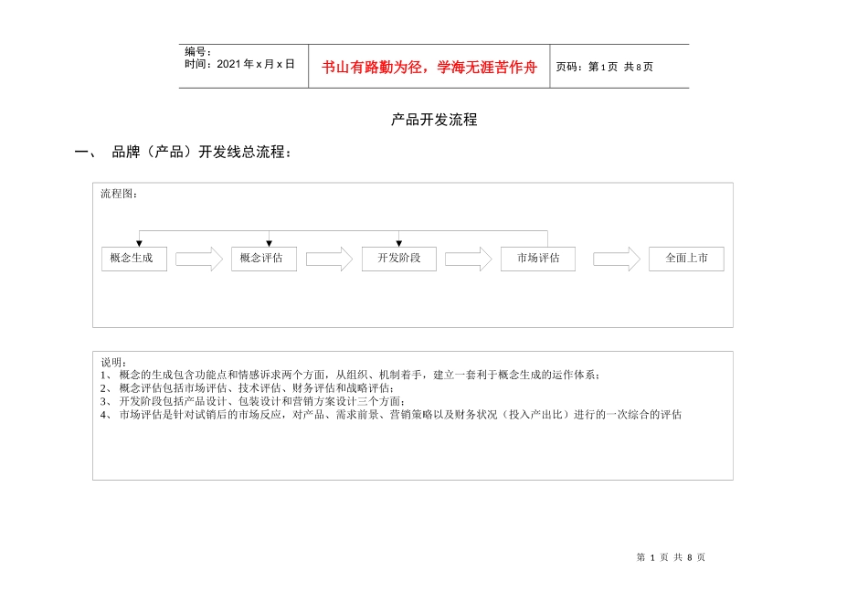Click note 3 about 开发阶段包括产品设计
The height and width of the screenshot is (614, 868).
click(253, 401)
